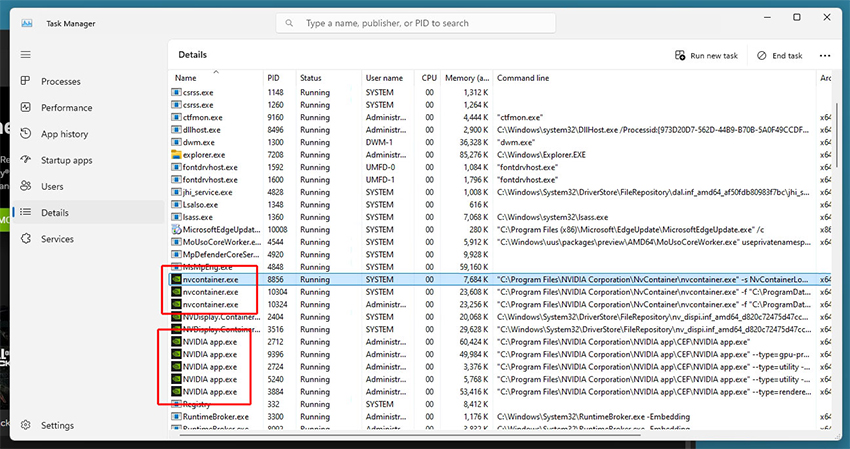Open Settings in the sidebar

[x=88, y=425]
